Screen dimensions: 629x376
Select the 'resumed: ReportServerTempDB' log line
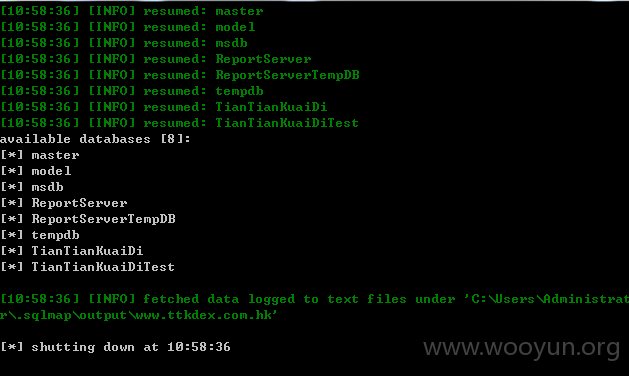coord(180,75)
